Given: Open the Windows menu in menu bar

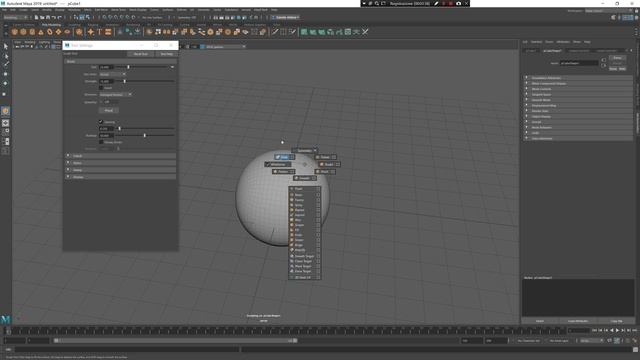Looking at the screenshot, I should 74,10.
